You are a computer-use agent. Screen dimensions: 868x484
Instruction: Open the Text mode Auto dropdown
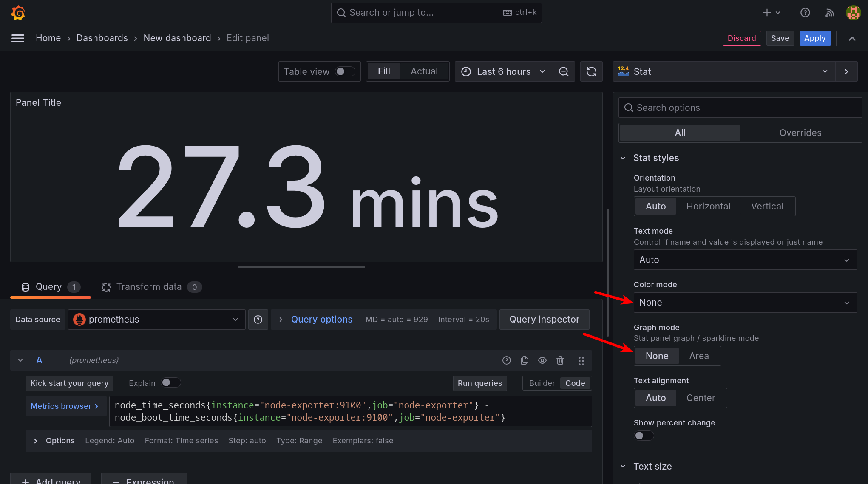click(745, 260)
